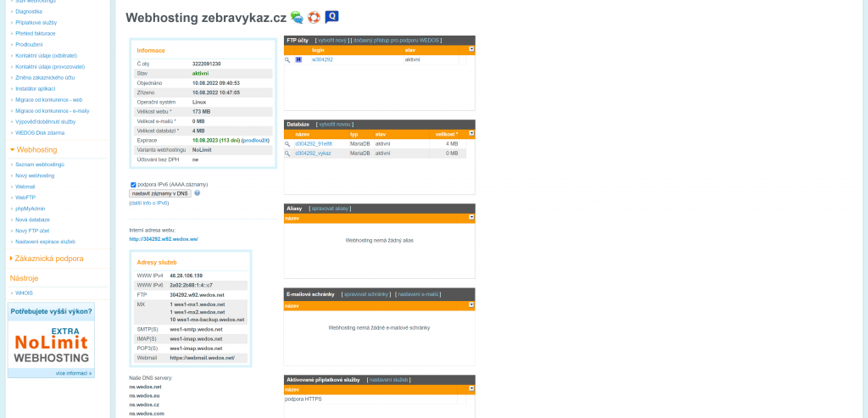Open Aliasy table column dropdown

[471, 218]
